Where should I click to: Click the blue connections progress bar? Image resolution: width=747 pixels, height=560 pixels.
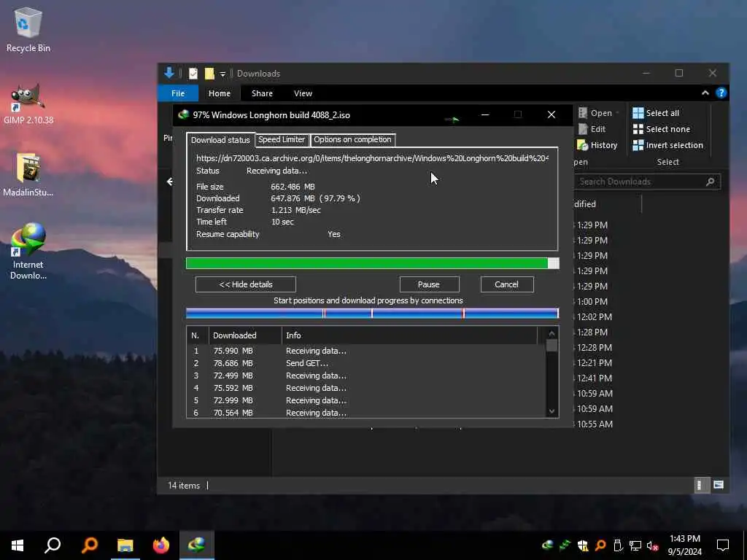point(372,314)
